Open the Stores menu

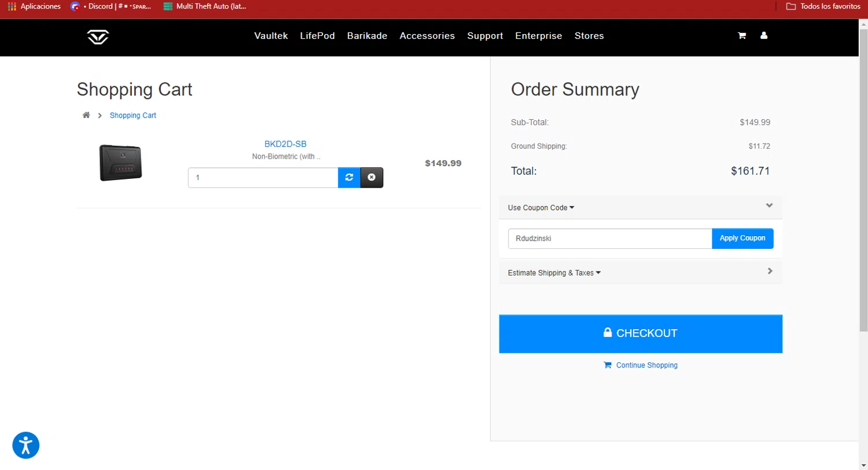(589, 36)
